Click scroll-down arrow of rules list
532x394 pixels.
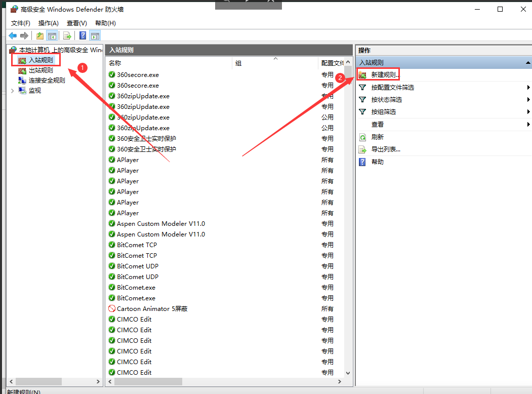click(348, 373)
